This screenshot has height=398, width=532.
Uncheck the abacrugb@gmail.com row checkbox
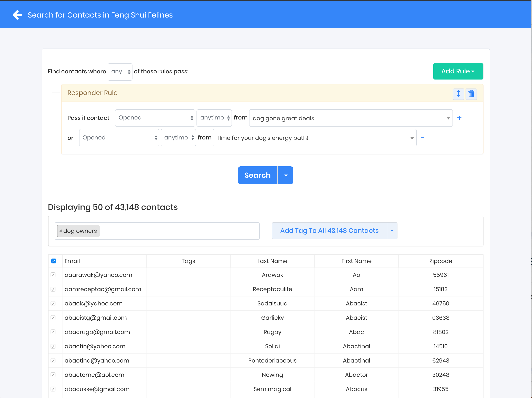[53, 332]
